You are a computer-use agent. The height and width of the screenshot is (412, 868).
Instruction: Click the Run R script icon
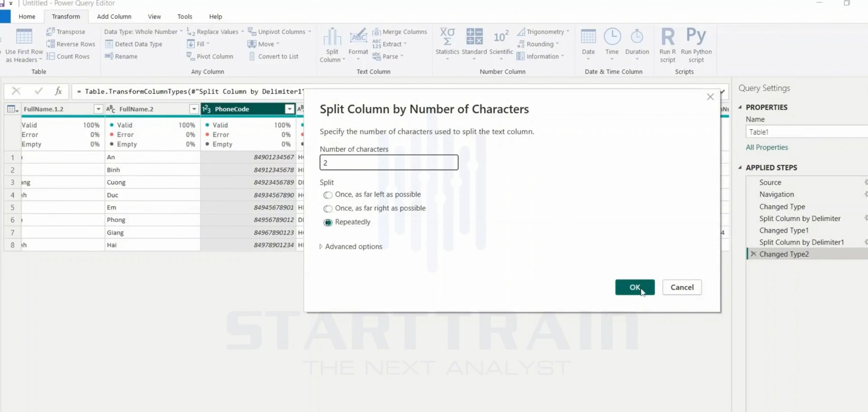[667, 36]
